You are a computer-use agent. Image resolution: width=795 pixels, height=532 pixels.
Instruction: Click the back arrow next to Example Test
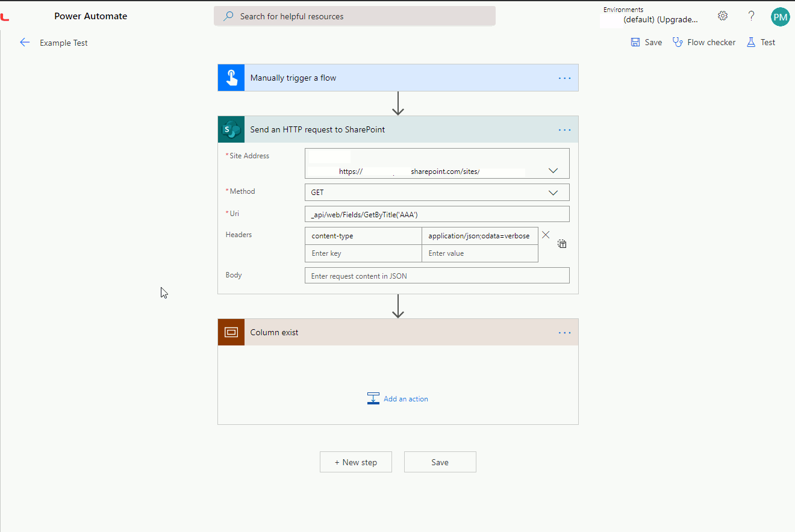point(25,42)
